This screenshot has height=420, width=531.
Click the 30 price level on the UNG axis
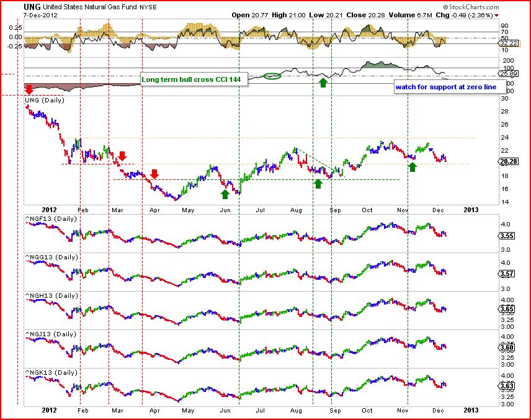[504, 99]
